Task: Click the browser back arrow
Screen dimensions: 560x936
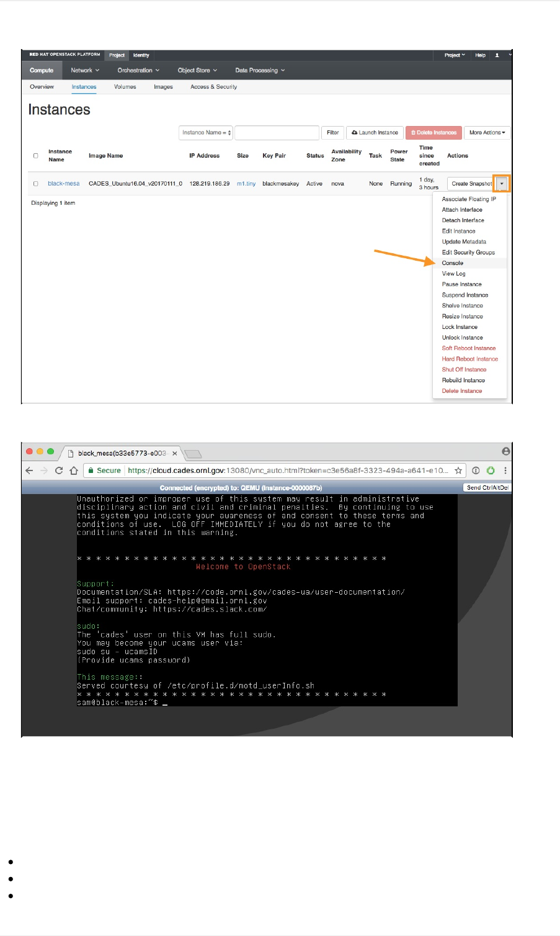Action: tap(29, 470)
